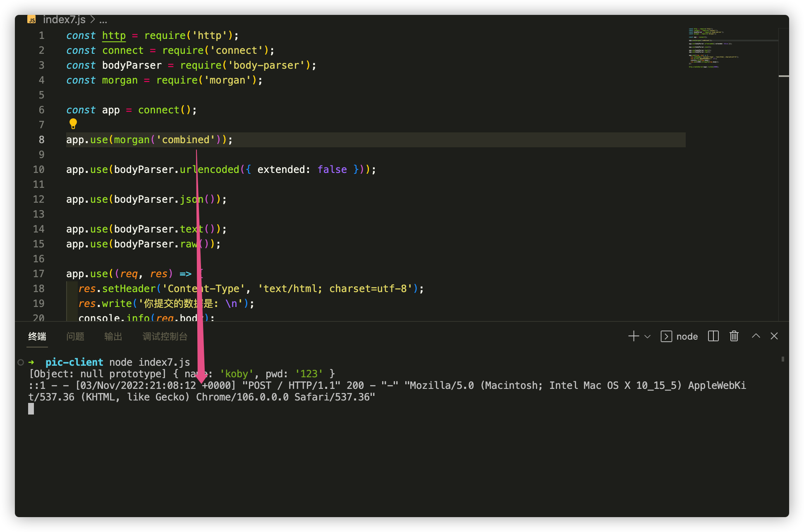Open the 调试控制台 tab

pos(165,336)
